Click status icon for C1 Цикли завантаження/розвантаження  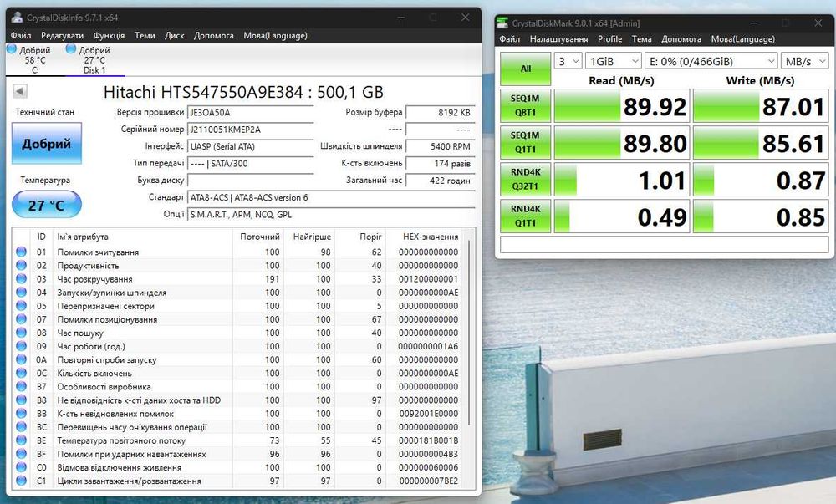click(22, 481)
